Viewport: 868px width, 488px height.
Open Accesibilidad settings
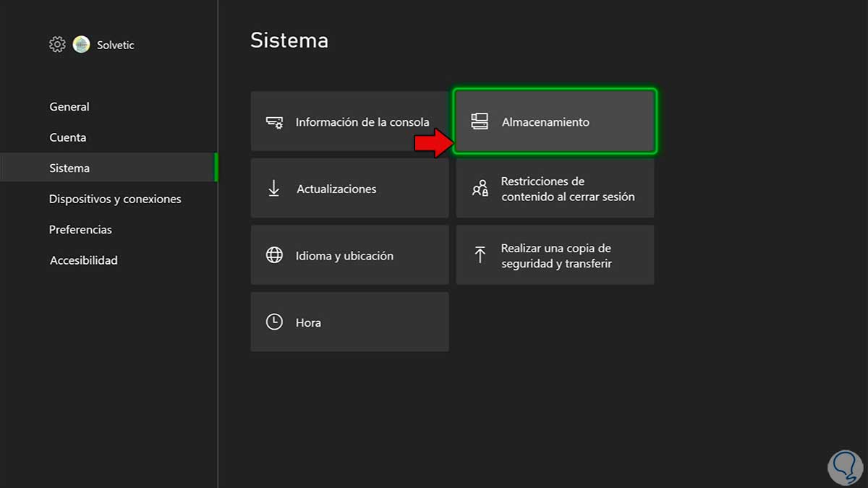pos(83,260)
